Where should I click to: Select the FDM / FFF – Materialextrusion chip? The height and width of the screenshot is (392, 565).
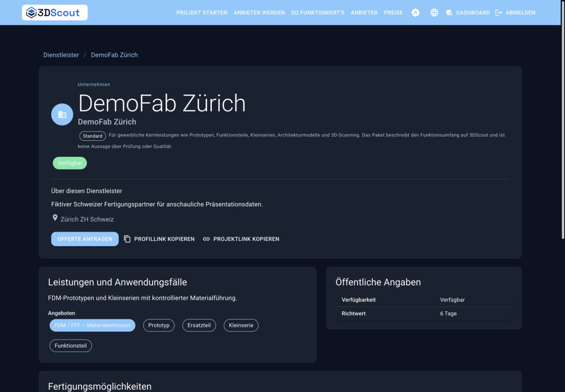click(x=93, y=325)
